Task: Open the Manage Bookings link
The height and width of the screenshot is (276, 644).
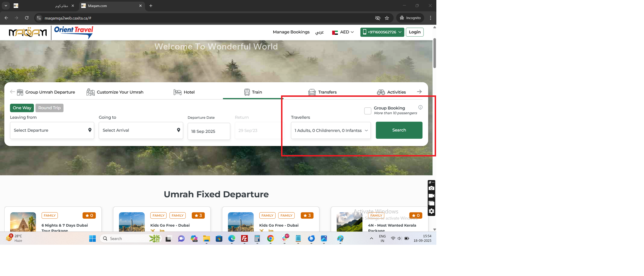Action: coord(291,32)
